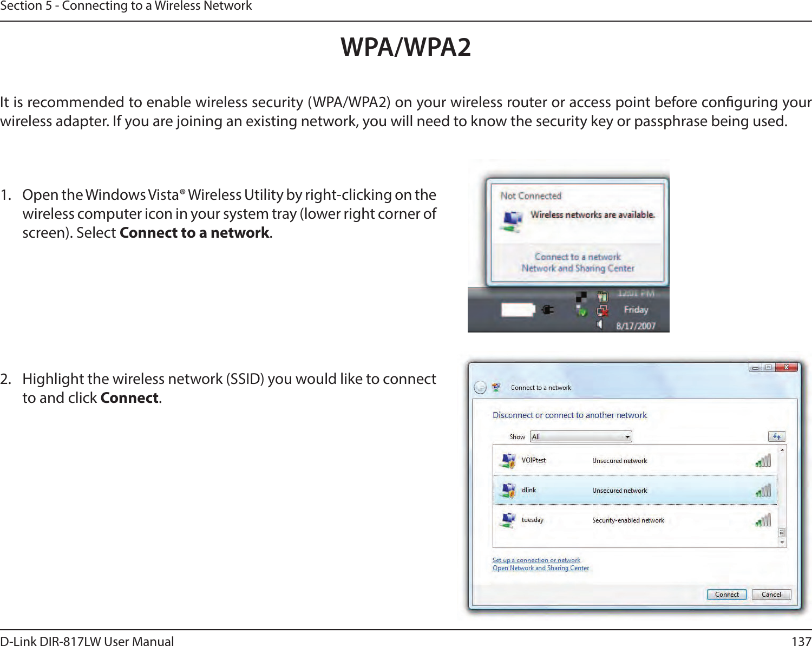This screenshot has width=812, height=646.
Task: Click signal strength bars for tuesday
Action: point(763,520)
